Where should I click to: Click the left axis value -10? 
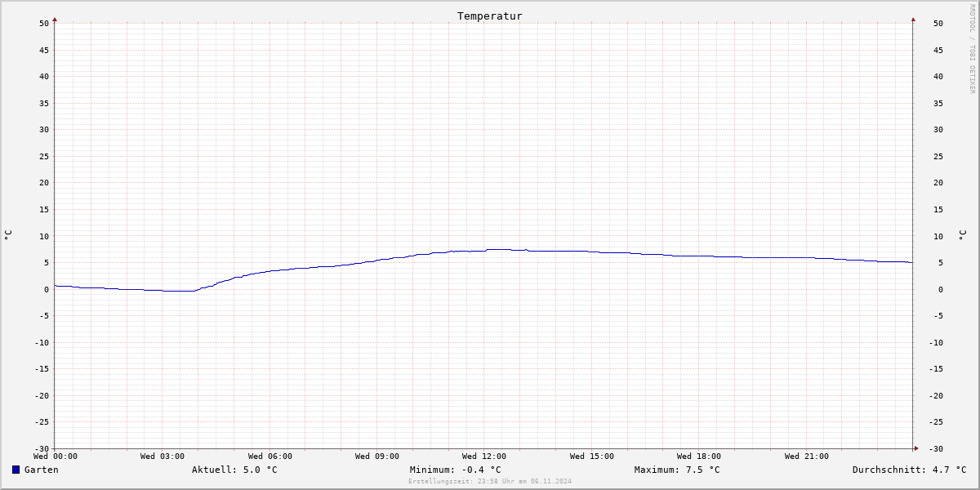pos(42,342)
